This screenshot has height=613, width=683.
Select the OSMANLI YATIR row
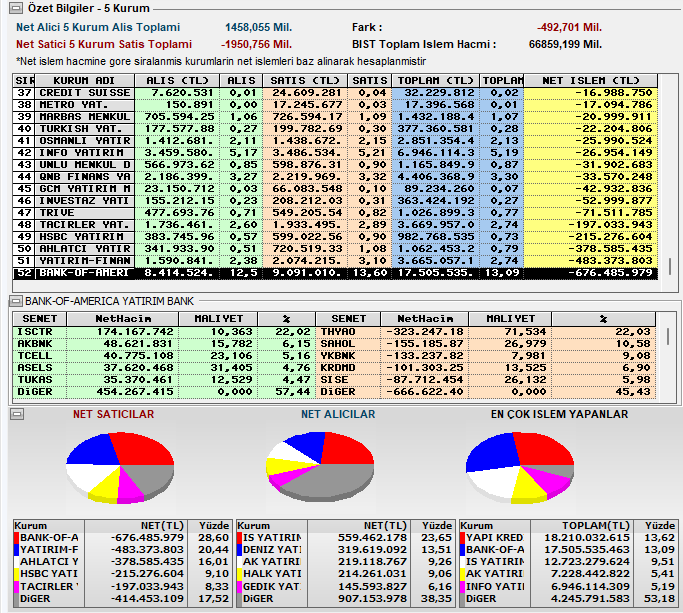335,141
